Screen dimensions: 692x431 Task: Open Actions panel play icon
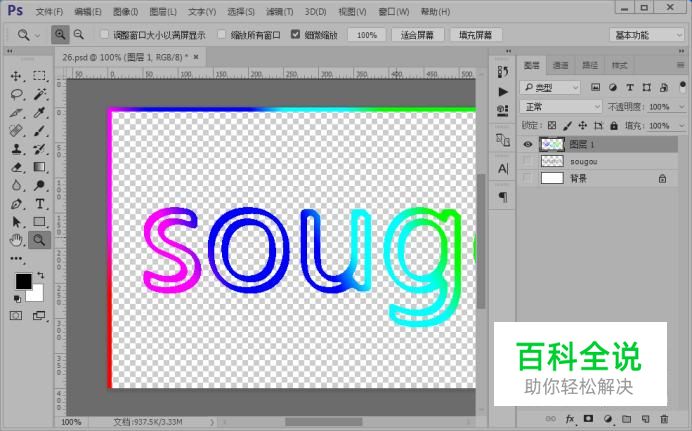pos(503,92)
